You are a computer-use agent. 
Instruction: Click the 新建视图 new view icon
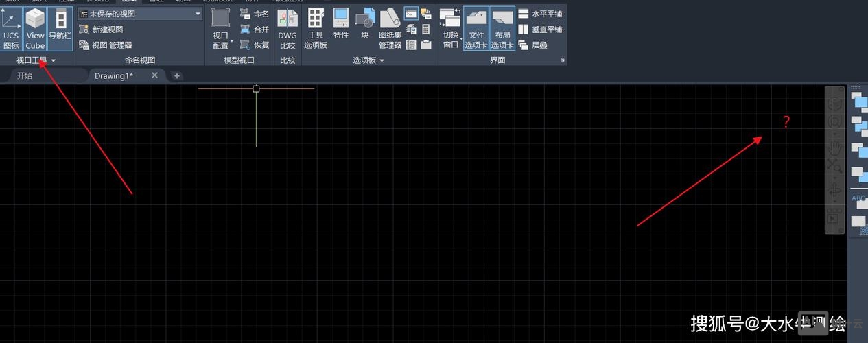tap(84, 29)
